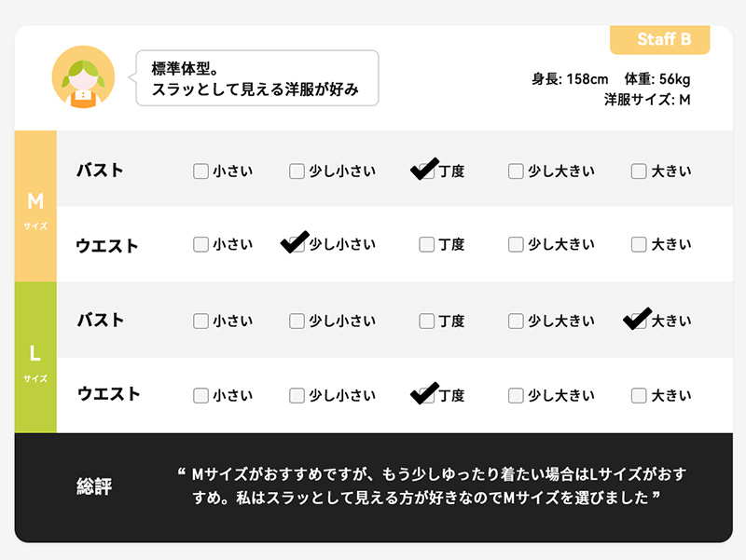Click the Staff B label badge
This screenshot has width=746, height=560.
click(660, 40)
